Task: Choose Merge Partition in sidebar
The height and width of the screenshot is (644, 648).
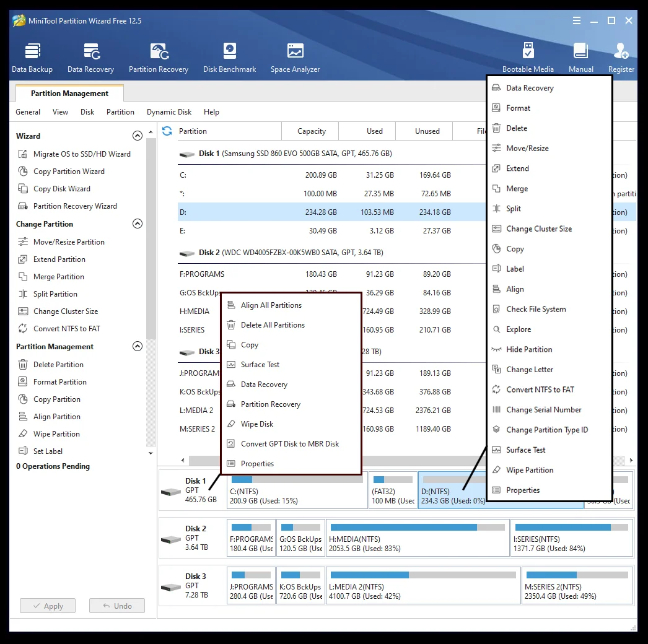Action: click(51, 277)
